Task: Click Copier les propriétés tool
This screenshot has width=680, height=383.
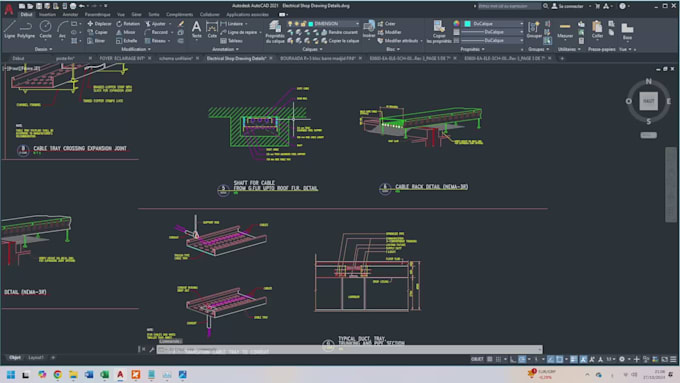Action: tap(439, 32)
